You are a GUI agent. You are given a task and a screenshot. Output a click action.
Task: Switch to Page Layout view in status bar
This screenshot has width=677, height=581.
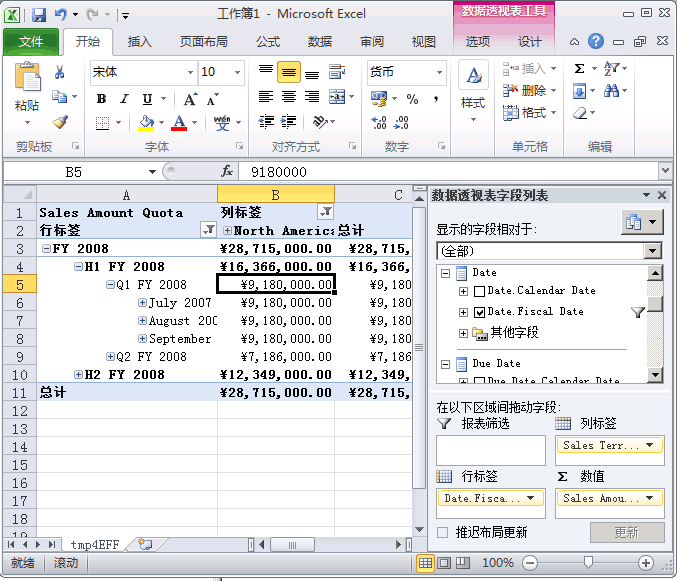tap(444, 563)
